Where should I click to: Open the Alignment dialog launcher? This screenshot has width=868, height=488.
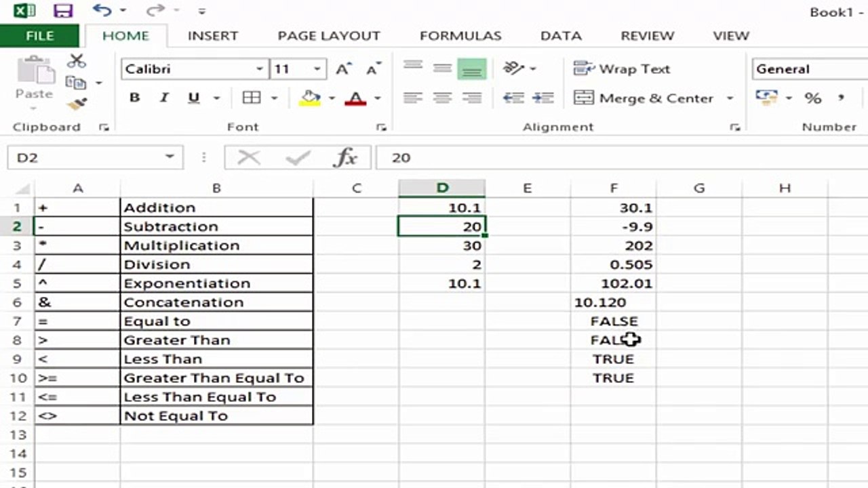[x=734, y=127]
